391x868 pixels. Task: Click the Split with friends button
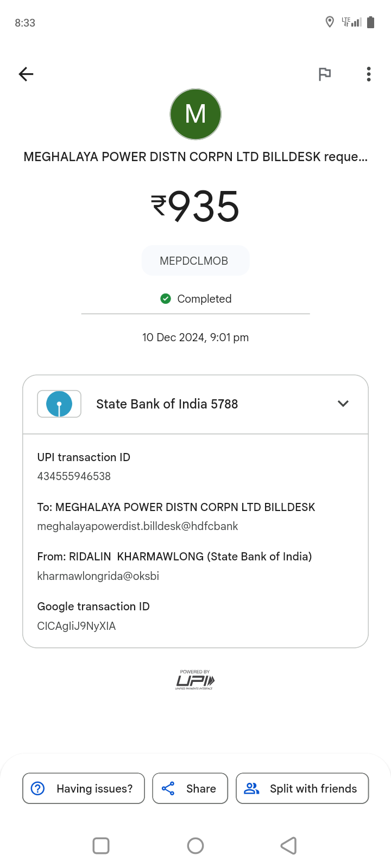302,788
